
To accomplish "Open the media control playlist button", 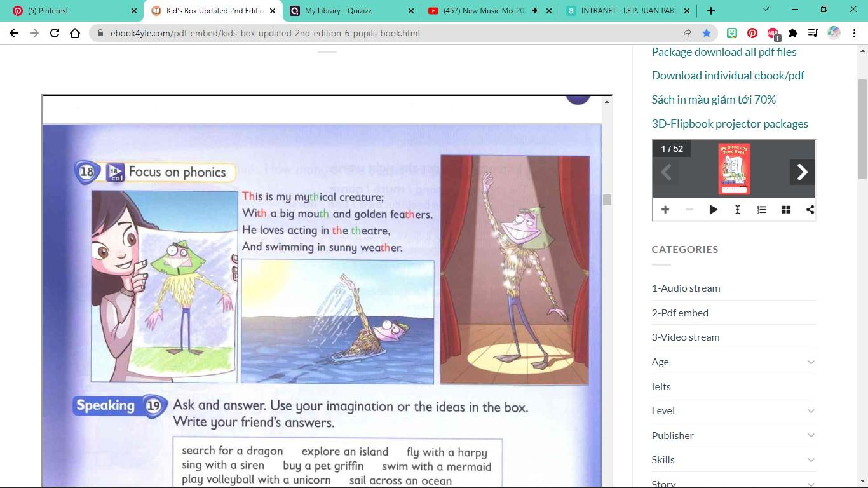I will [813, 33].
